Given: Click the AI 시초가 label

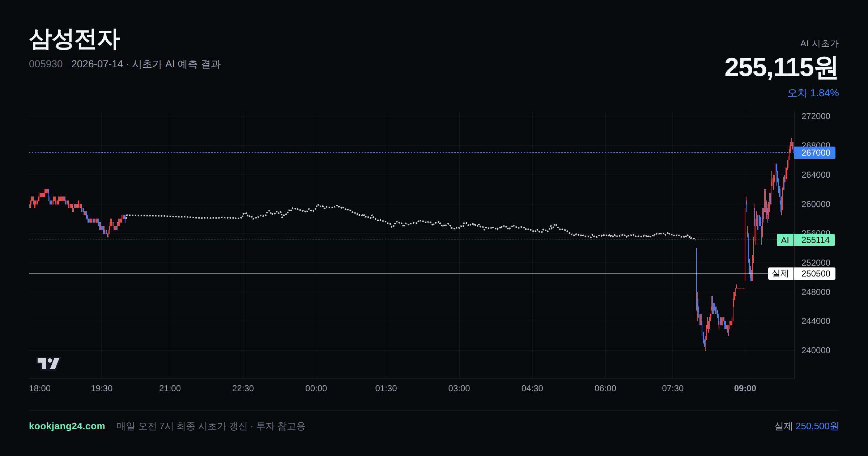Looking at the screenshot, I should point(819,43).
